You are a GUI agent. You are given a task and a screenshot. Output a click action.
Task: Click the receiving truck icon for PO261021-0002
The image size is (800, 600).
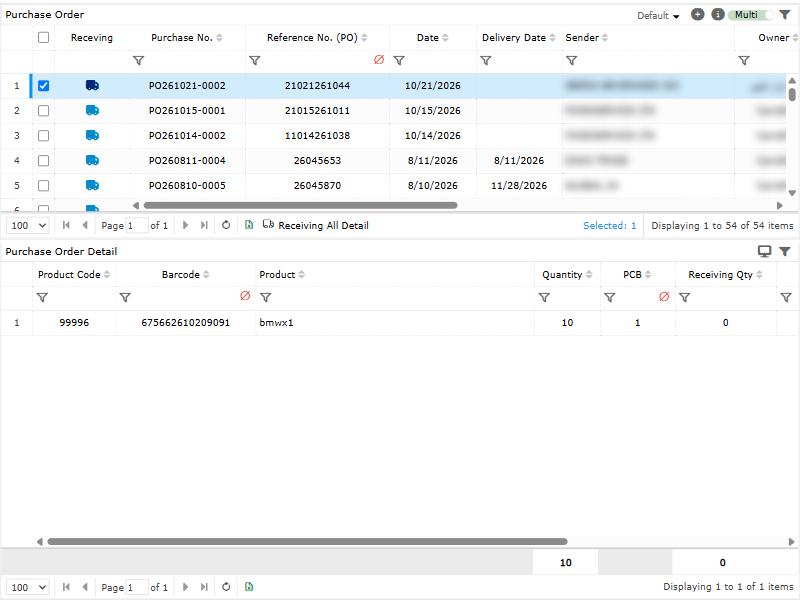pos(92,85)
